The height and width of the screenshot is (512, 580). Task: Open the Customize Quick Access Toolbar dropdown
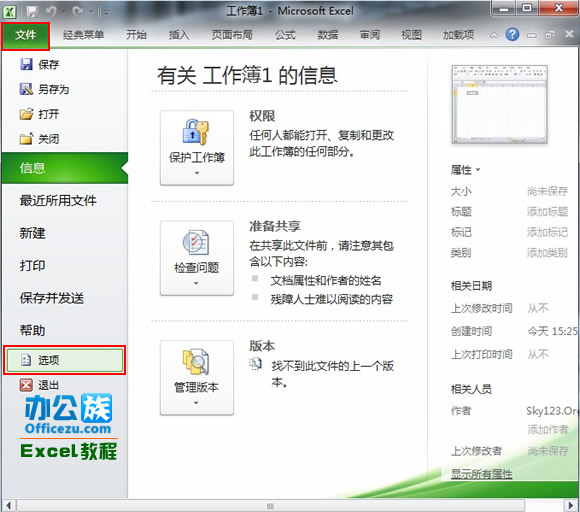pyautogui.click(x=106, y=13)
